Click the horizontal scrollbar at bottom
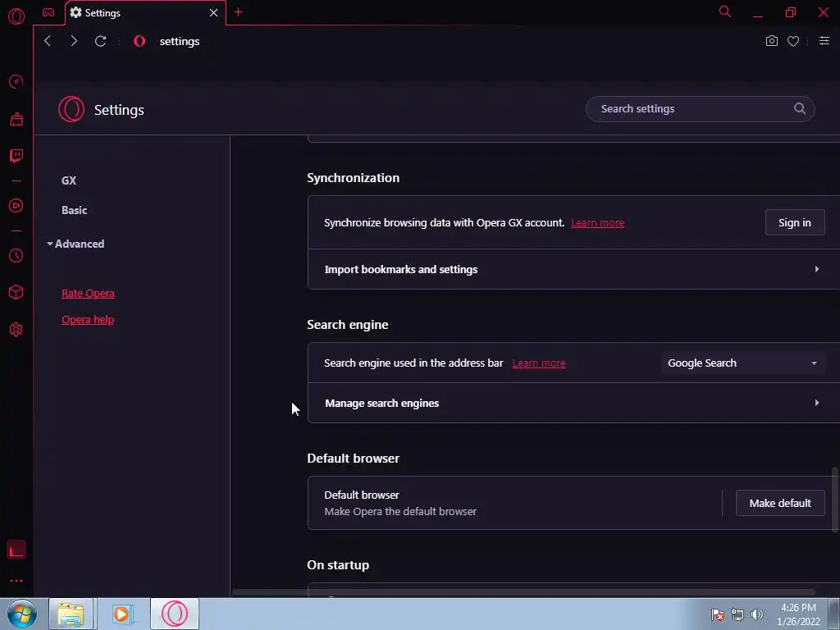840x630 pixels. coord(524,592)
